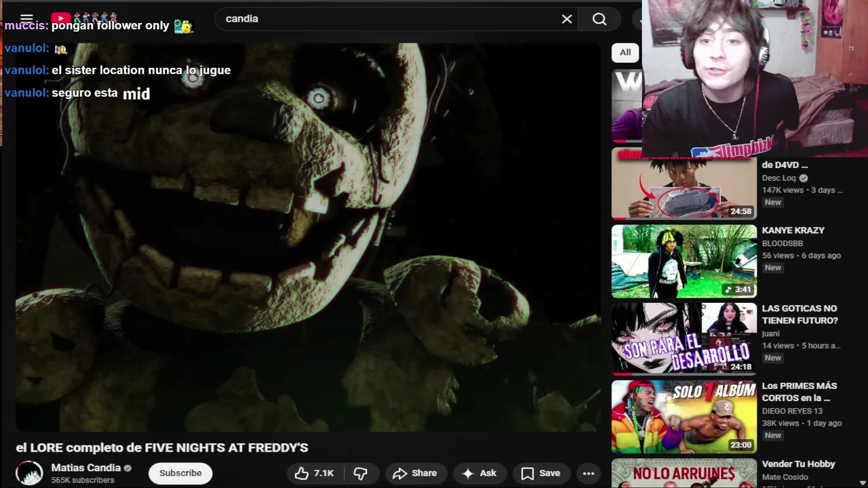This screenshot has height=488, width=868.
Task: Click the video title el LORE completo
Action: pos(162,448)
